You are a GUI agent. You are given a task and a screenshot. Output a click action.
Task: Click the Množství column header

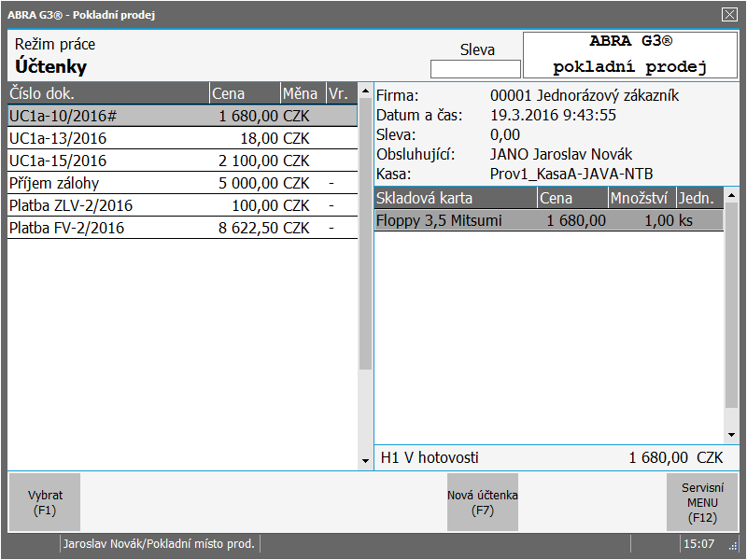pos(641,198)
